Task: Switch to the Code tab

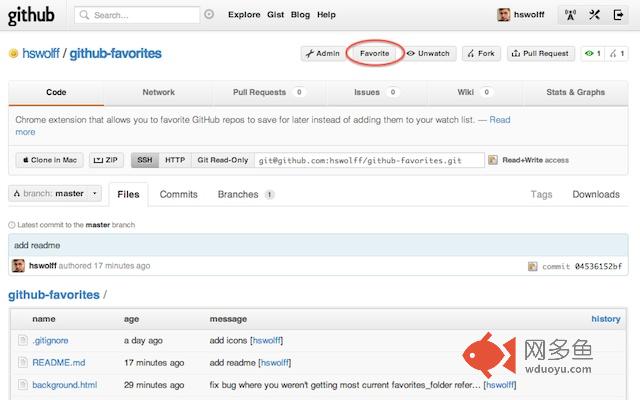Action: click(56, 93)
